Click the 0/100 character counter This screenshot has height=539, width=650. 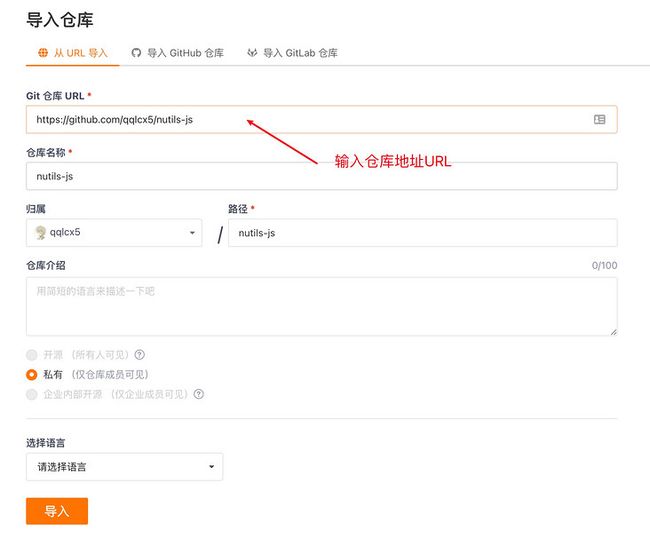click(x=604, y=265)
